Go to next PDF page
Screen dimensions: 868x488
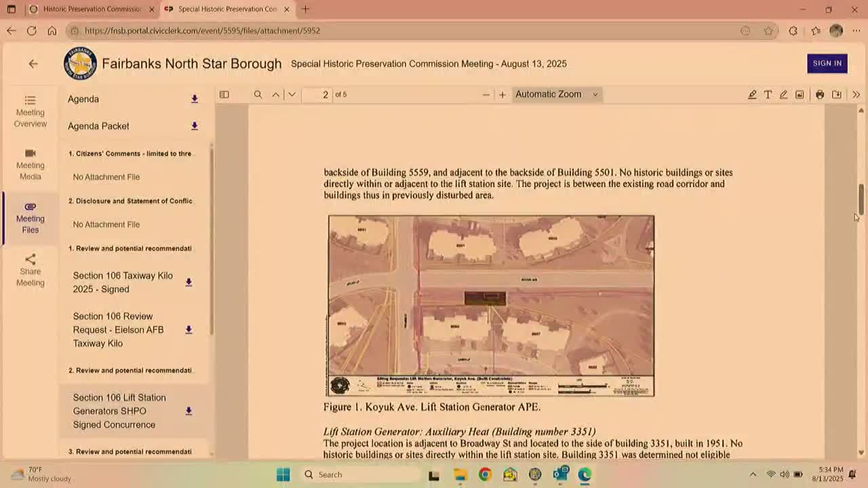click(x=292, y=95)
